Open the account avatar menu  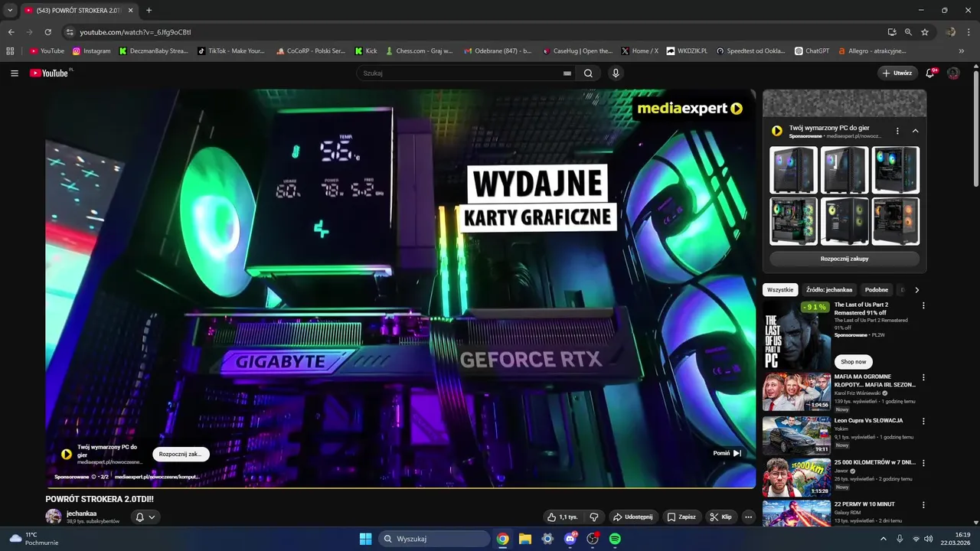[953, 73]
